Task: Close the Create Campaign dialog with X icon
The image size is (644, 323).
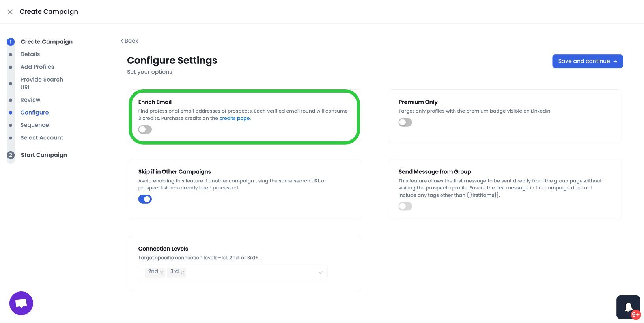Action: coord(10,12)
